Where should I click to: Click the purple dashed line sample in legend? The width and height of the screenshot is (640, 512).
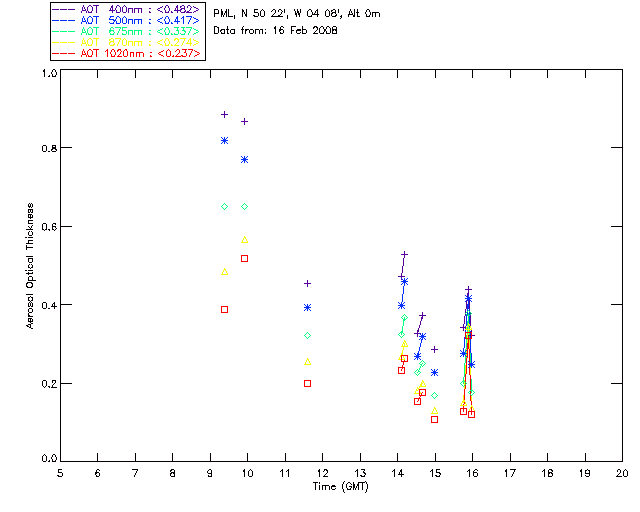click(x=64, y=9)
